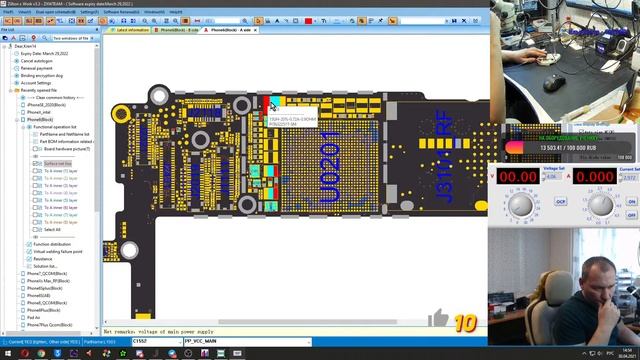The image size is (640, 360).
Task: Toggle the Surface net line checkbox
Action: coord(36,163)
